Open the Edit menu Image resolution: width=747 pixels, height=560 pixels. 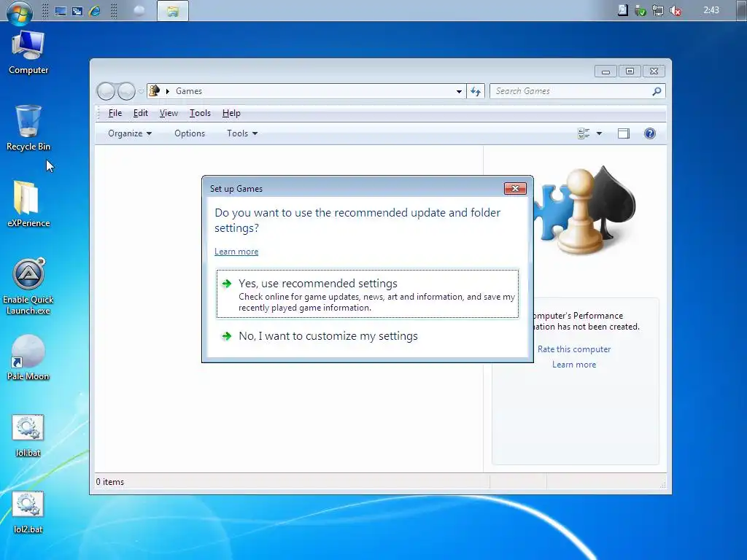point(141,113)
